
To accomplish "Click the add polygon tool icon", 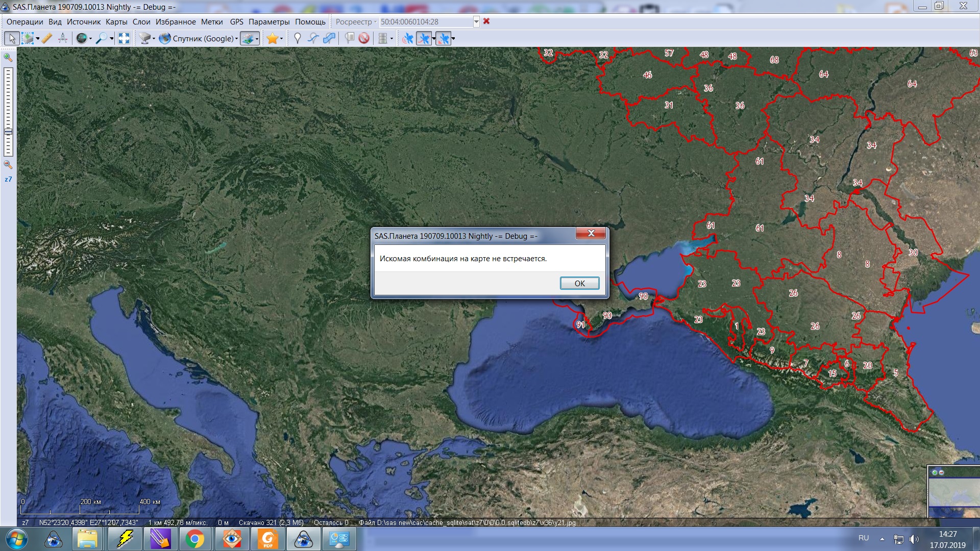I will tap(329, 38).
